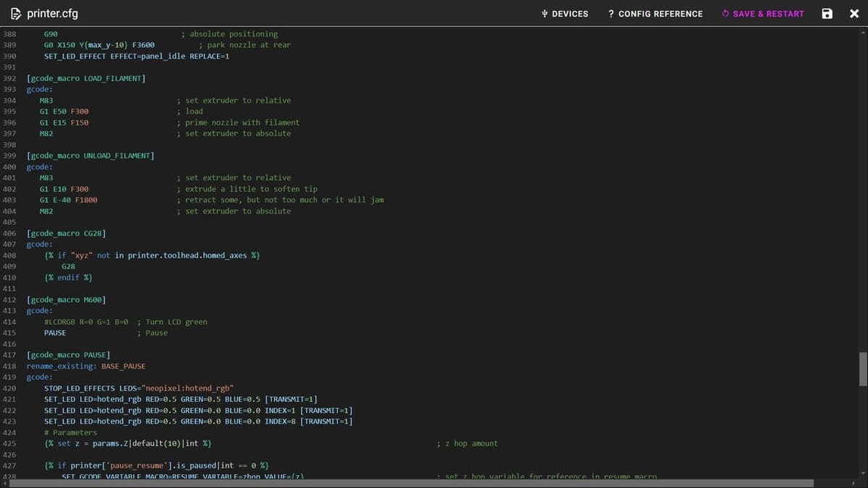Click the {% endif %} line
The height and width of the screenshot is (488, 868).
pyautogui.click(x=68, y=278)
